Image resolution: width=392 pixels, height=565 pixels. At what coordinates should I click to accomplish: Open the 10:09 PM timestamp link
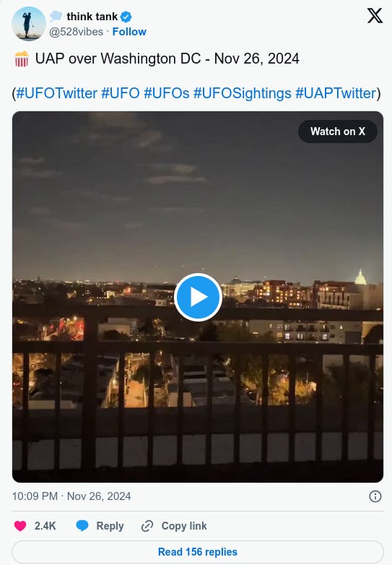point(71,496)
